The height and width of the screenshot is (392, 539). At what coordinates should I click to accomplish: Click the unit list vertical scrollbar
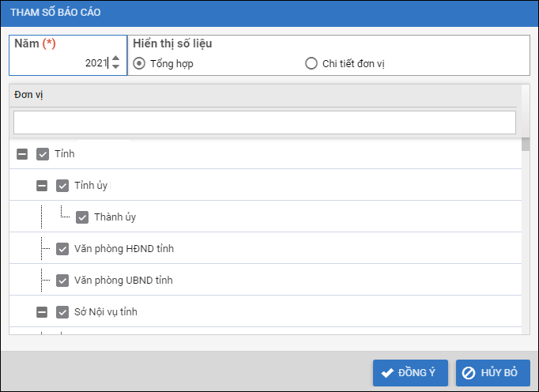coord(526,237)
